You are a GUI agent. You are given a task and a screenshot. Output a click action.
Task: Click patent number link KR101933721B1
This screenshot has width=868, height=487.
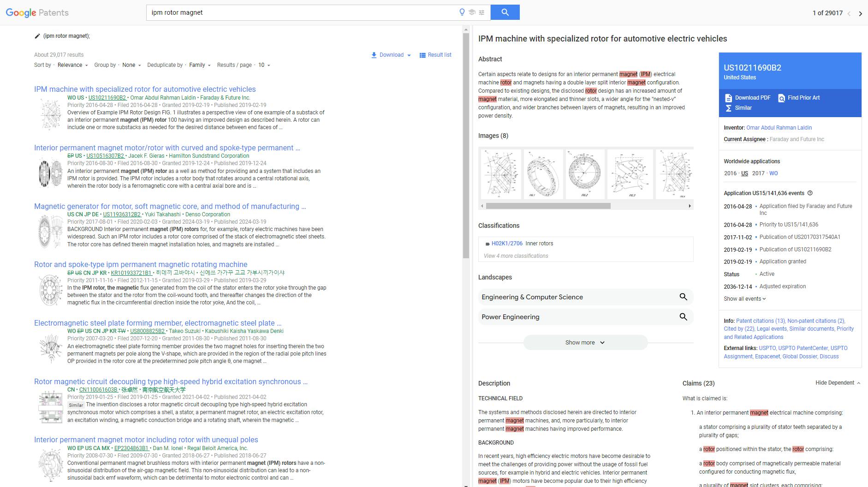[x=131, y=273]
